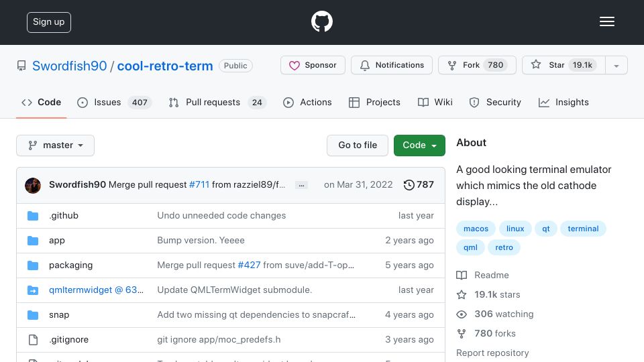Expand the green Code dropdown
The image size is (644, 362).
coord(419,145)
